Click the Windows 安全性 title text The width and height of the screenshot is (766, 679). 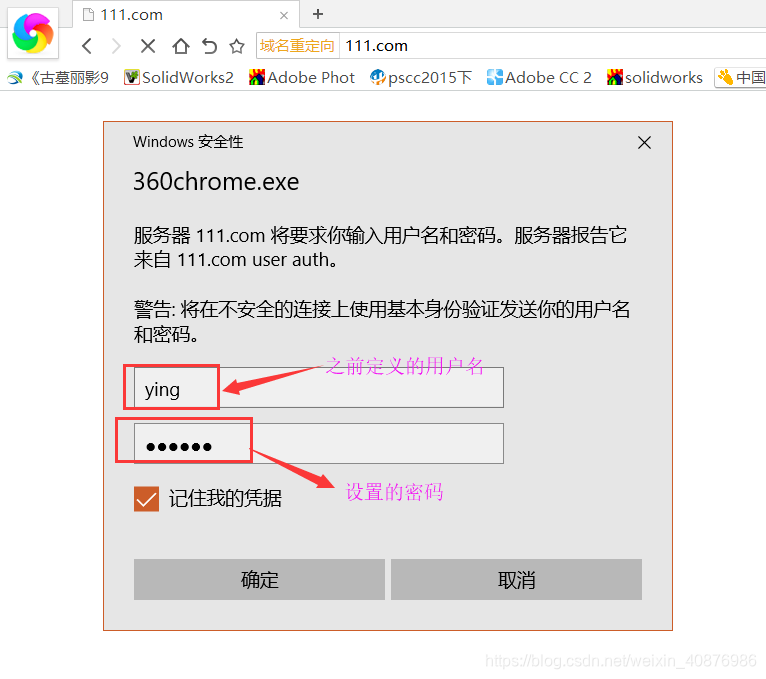point(188,142)
